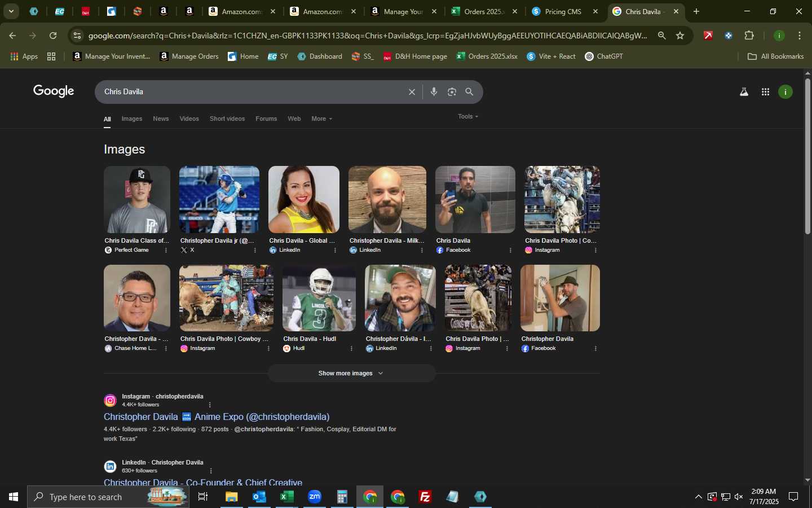Switch to the Orders 2025 browser tab
This screenshot has width=812, height=508.
484,11
